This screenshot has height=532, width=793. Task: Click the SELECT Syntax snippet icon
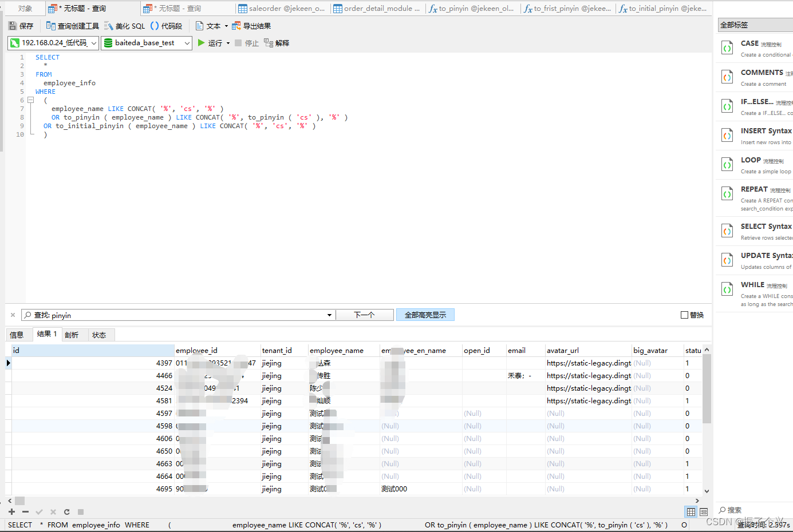(x=727, y=231)
